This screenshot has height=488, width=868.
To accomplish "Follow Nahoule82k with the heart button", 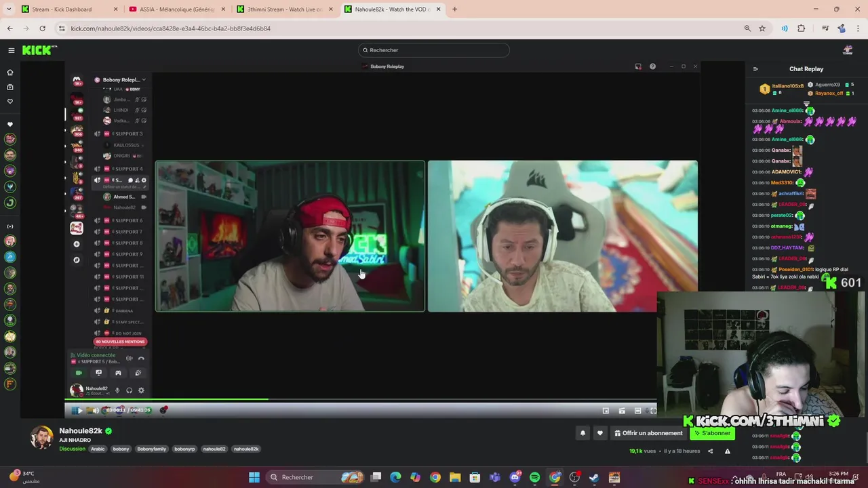I will point(599,433).
